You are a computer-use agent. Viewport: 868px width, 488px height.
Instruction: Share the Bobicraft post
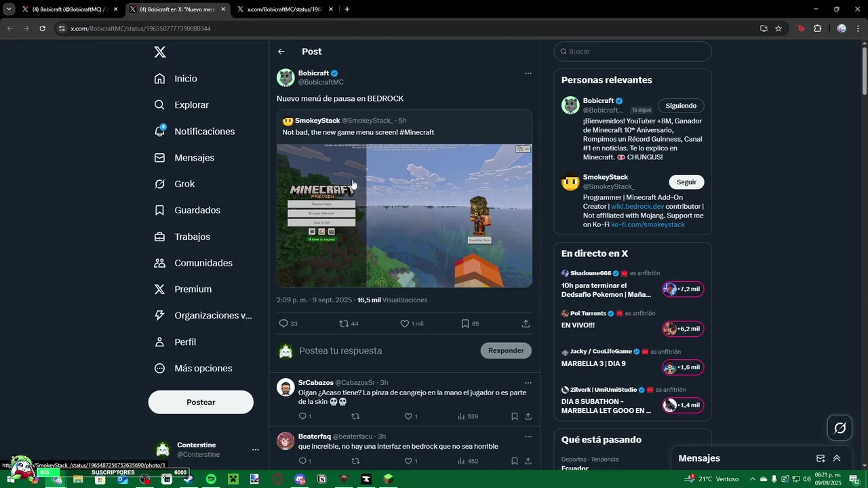pos(526,323)
